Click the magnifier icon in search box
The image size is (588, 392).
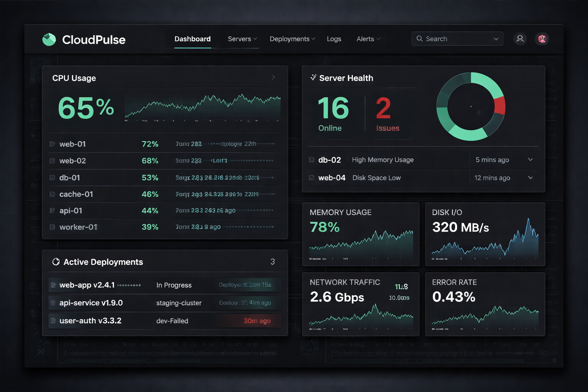[x=420, y=39]
